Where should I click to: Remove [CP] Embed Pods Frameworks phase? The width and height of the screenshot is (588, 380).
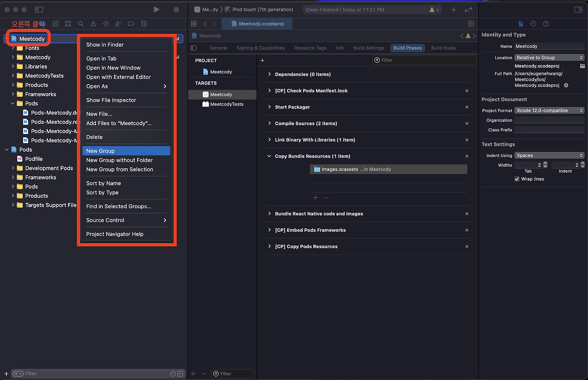tap(467, 230)
